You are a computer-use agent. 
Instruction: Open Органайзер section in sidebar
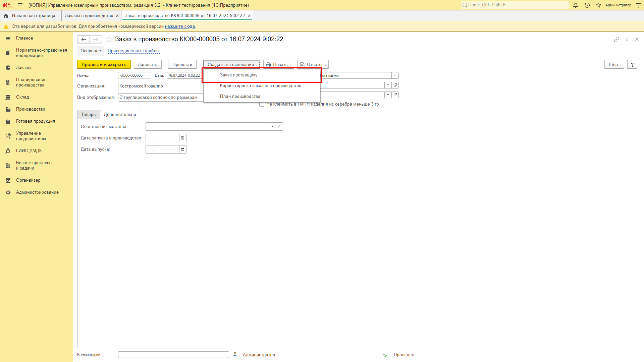[x=28, y=180]
